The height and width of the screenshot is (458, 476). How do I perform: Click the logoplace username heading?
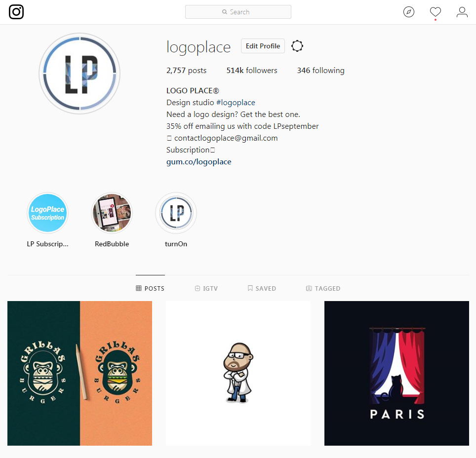(x=198, y=47)
